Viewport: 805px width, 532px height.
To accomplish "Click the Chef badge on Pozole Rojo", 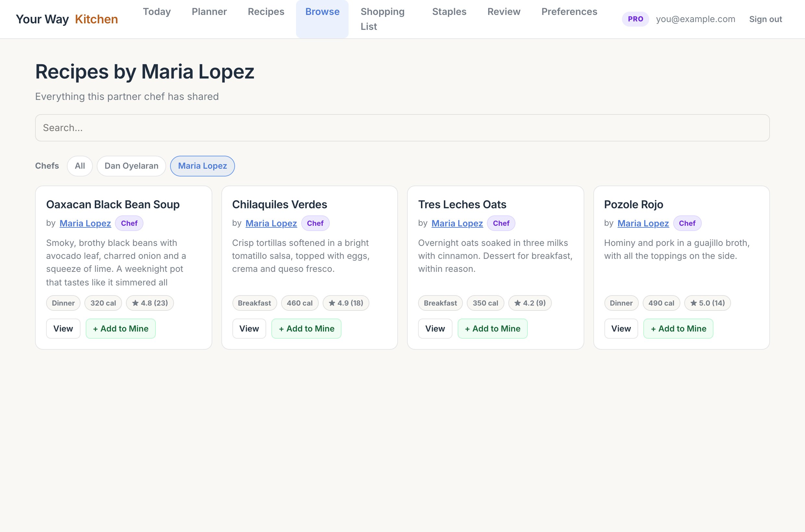I will (687, 223).
